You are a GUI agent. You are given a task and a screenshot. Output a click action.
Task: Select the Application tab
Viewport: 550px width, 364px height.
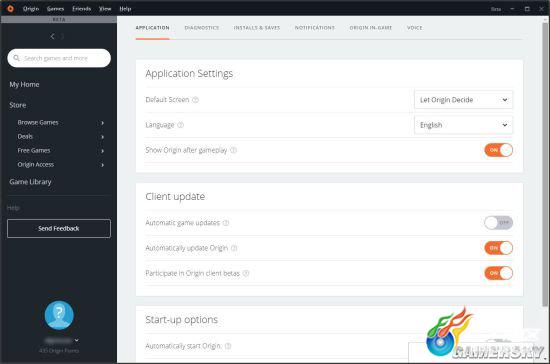click(153, 28)
